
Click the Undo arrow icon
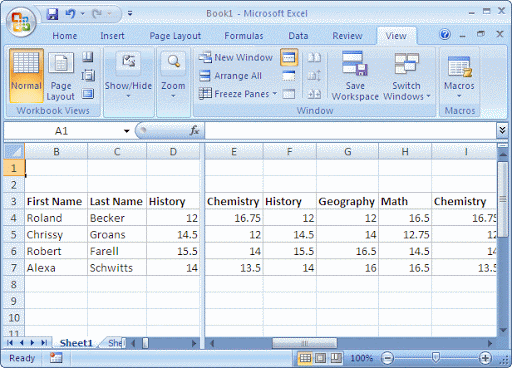click(70, 14)
